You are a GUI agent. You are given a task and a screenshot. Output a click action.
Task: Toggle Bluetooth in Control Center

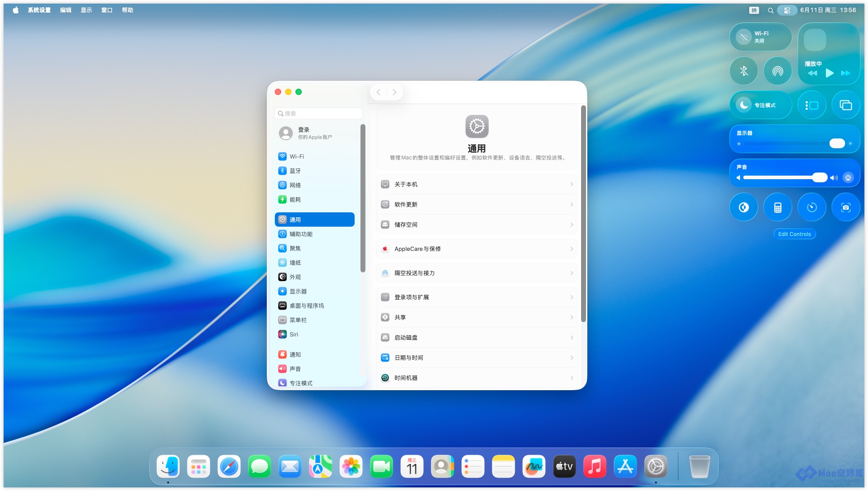744,71
